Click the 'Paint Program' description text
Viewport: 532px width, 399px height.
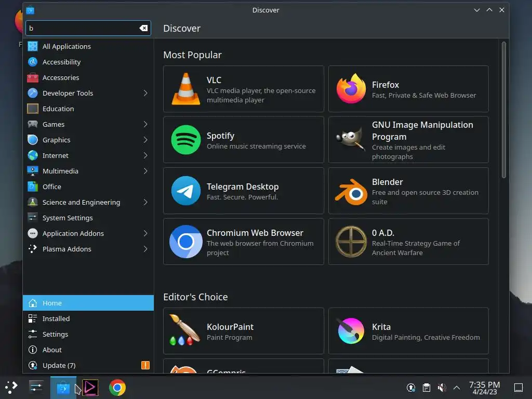tap(229, 338)
